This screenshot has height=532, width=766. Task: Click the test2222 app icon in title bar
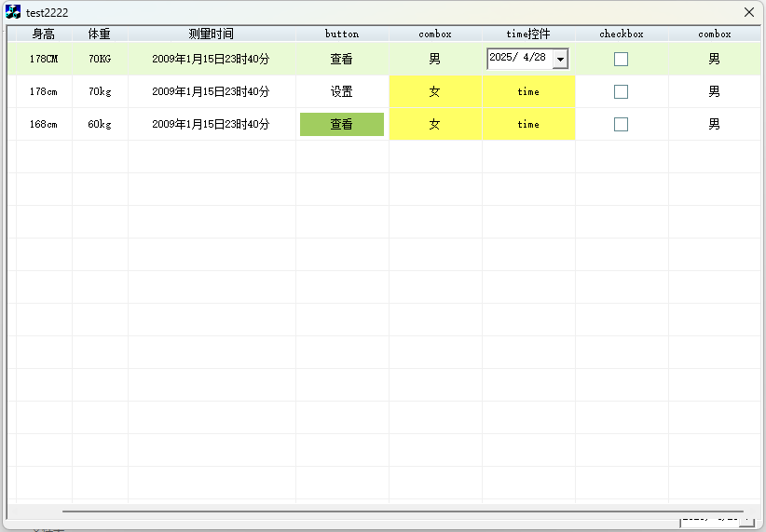pos(13,12)
